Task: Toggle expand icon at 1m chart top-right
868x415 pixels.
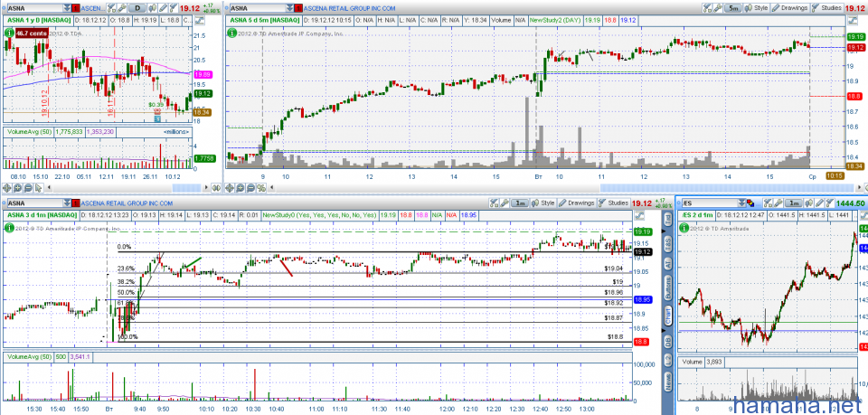Action: (640, 215)
